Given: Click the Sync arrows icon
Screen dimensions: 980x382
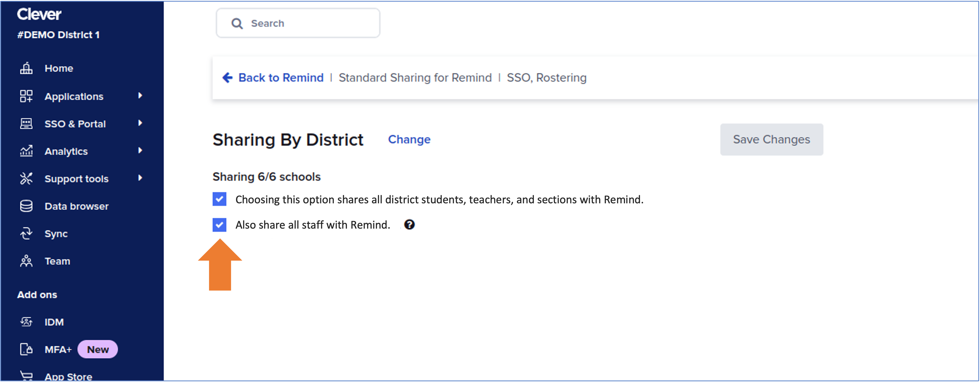Looking at the screenshot, I should pyautogui.click(x=26, y=234).
